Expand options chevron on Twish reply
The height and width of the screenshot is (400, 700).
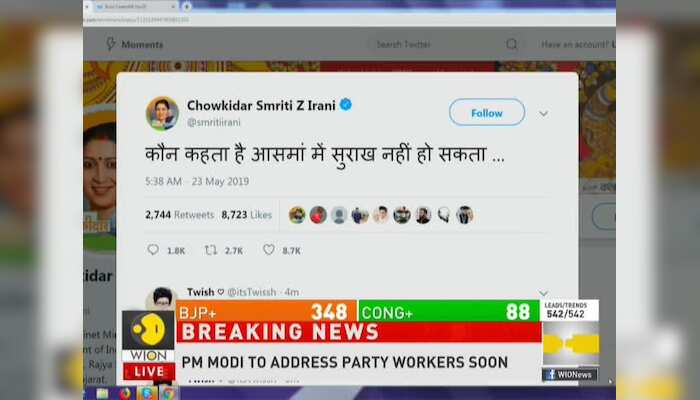click(x=543, y=293)
